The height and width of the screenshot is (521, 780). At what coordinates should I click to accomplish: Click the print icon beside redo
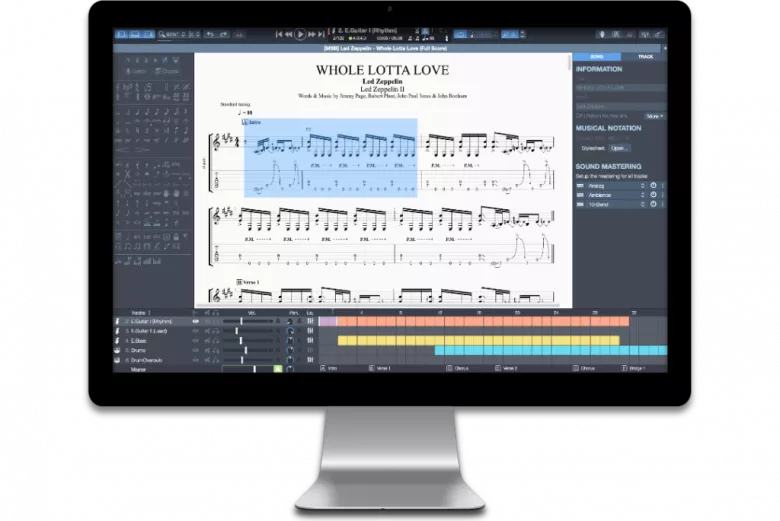239,34
